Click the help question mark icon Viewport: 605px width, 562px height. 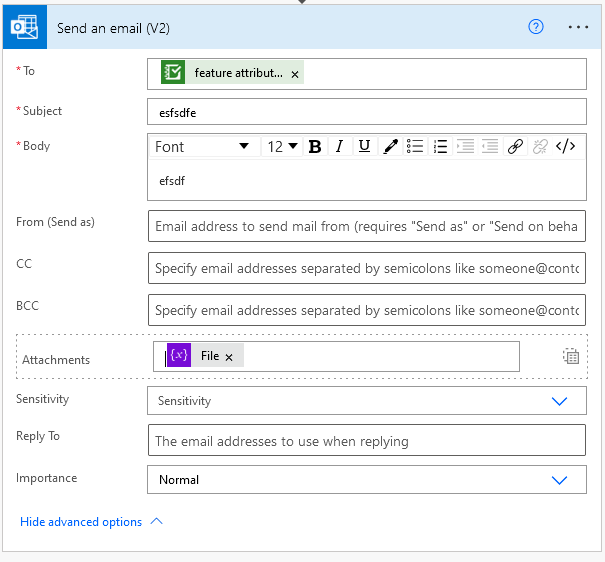[535, 27]
